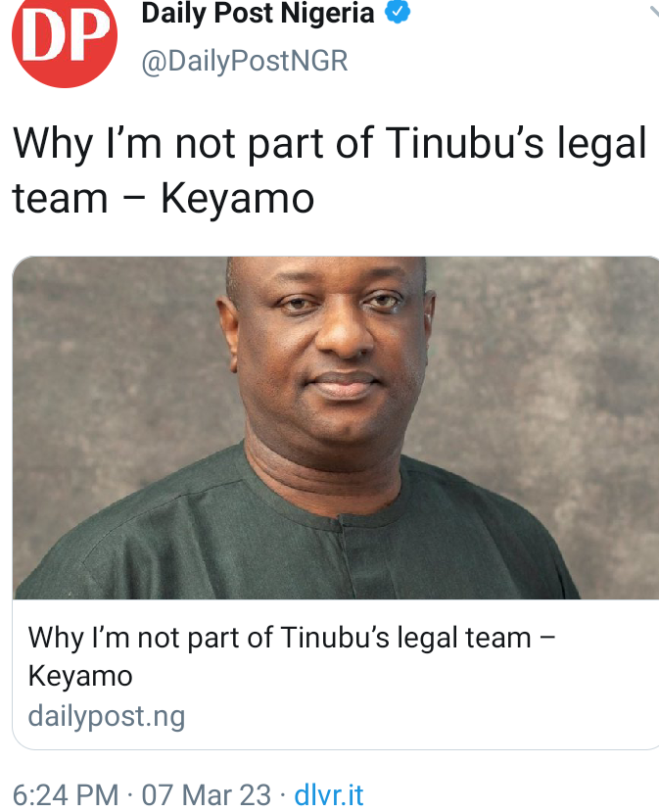This screenshot has width=659, height=812.
Task: Click the word Keyamo in tweet text
Action: coord(238,199)
